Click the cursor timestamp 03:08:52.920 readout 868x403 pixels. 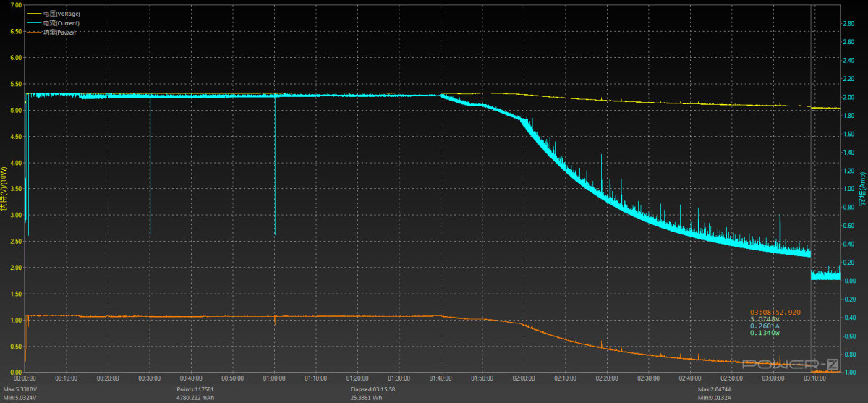pyautogui.click(x=775, y=313)
